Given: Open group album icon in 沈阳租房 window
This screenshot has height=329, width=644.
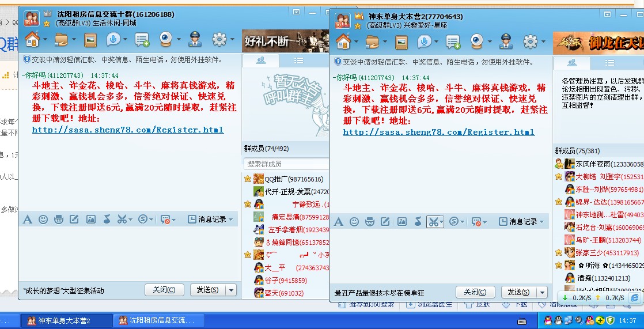Looking at the screenshot, I should pyautogui.click(x=90, y=40).
